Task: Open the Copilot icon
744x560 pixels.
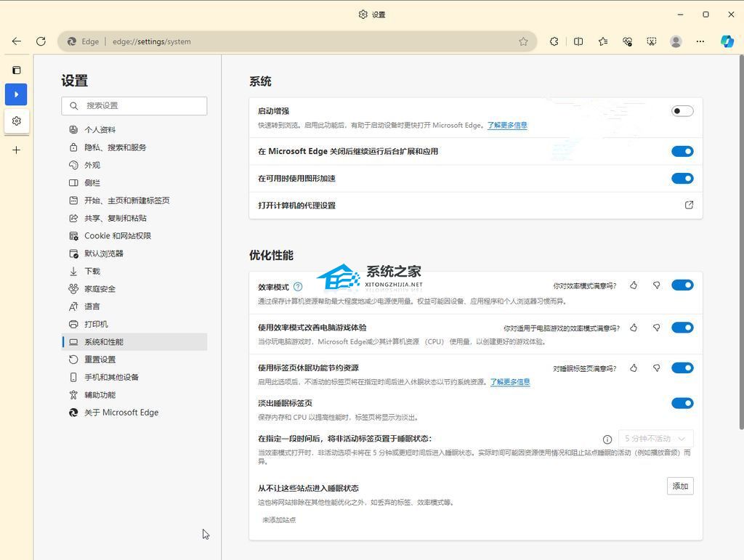Action: 727,41
